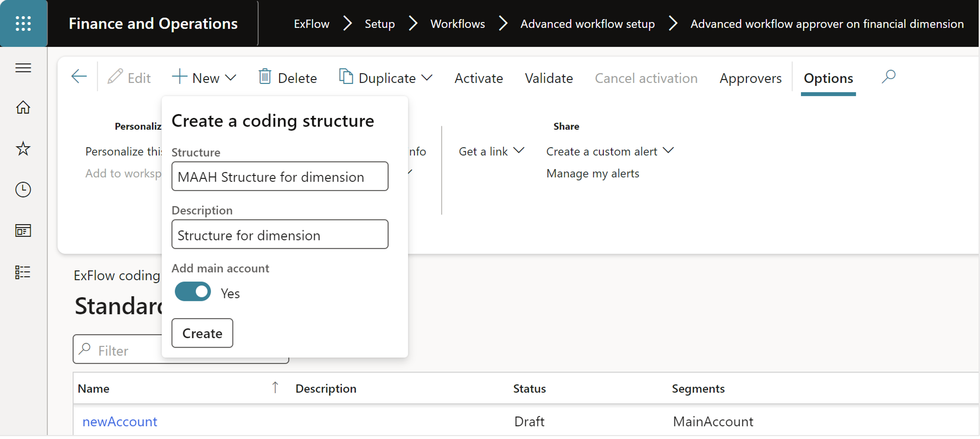Click Manage my alerts
Screen dimensions: 980x439
[592, 173]
